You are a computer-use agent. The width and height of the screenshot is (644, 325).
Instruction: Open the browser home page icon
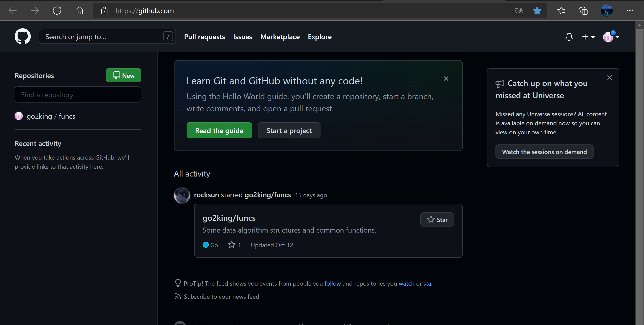[79, 11]
